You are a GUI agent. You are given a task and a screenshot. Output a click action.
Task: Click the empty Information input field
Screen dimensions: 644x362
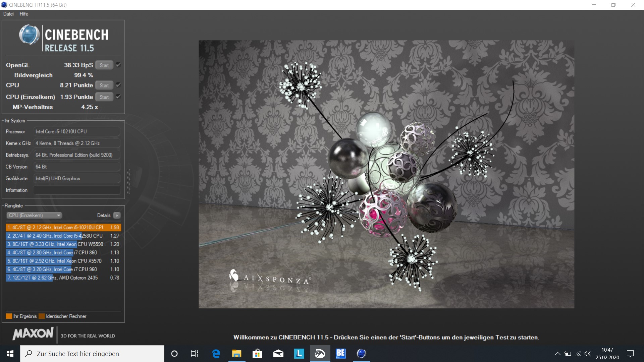tap(77, 190)
